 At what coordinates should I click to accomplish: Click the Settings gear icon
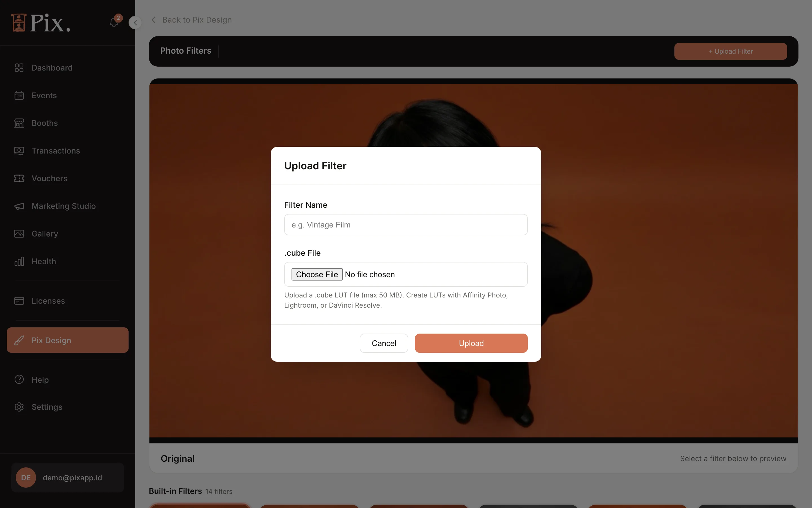click(x=19, y=407)
